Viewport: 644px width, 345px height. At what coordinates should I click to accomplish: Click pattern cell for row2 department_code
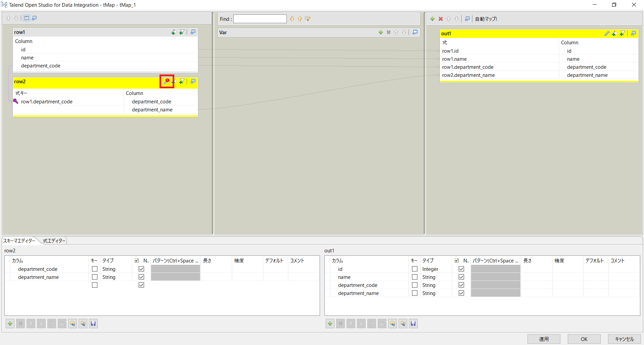176,269
